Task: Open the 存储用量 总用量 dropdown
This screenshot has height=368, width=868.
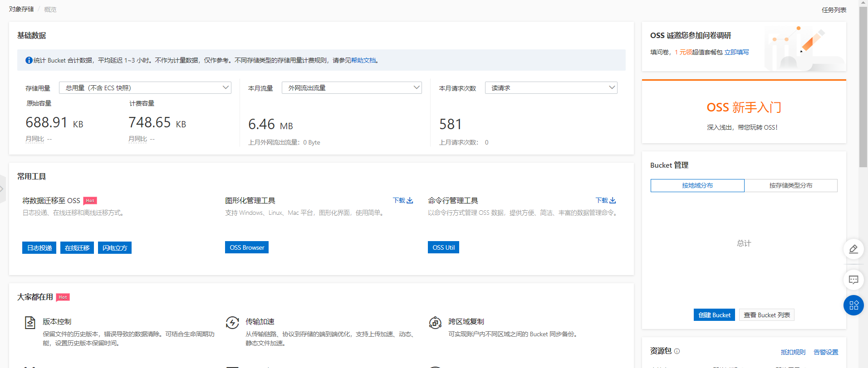Action: (145, 88)
